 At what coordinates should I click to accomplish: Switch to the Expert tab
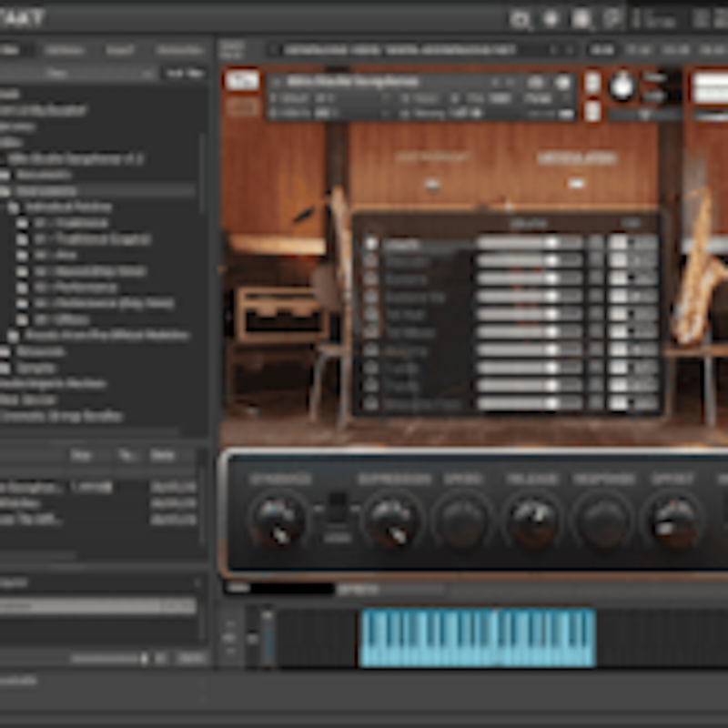[119, 50]
